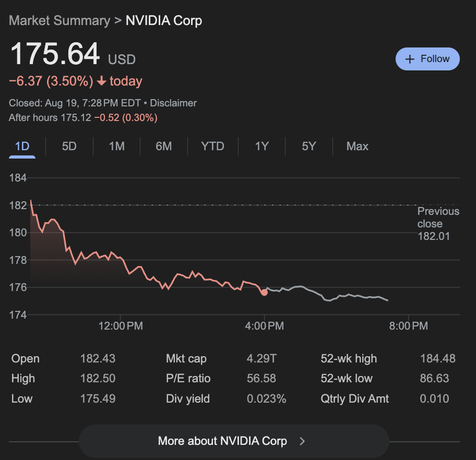Switch to the 5D chart range

69,147
